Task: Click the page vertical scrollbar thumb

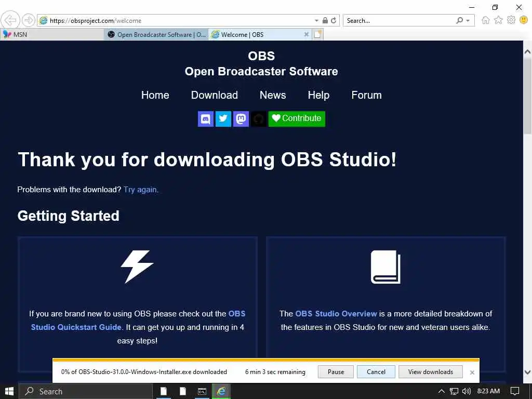Action: click(527, 97)
